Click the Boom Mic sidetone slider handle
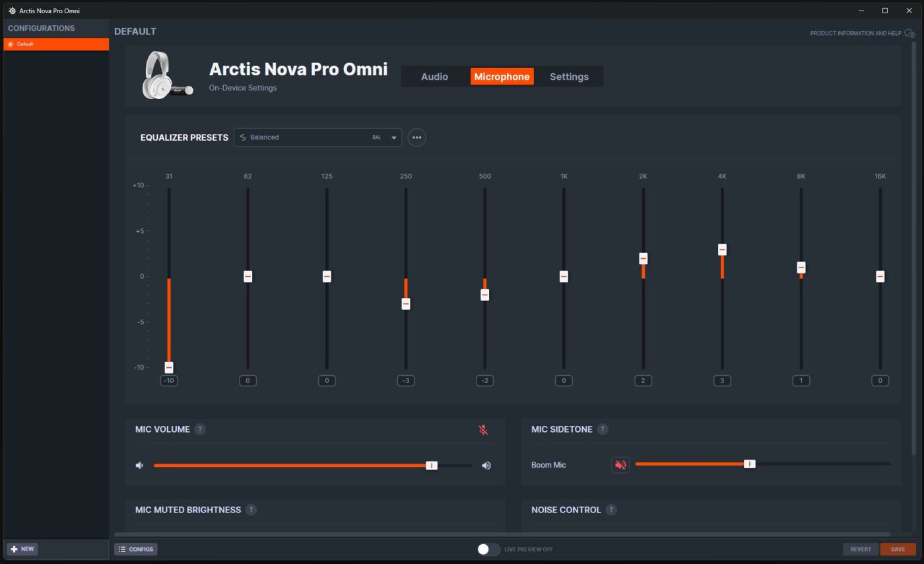The width and height of the screenshot is (924, 564). (749, 464)
